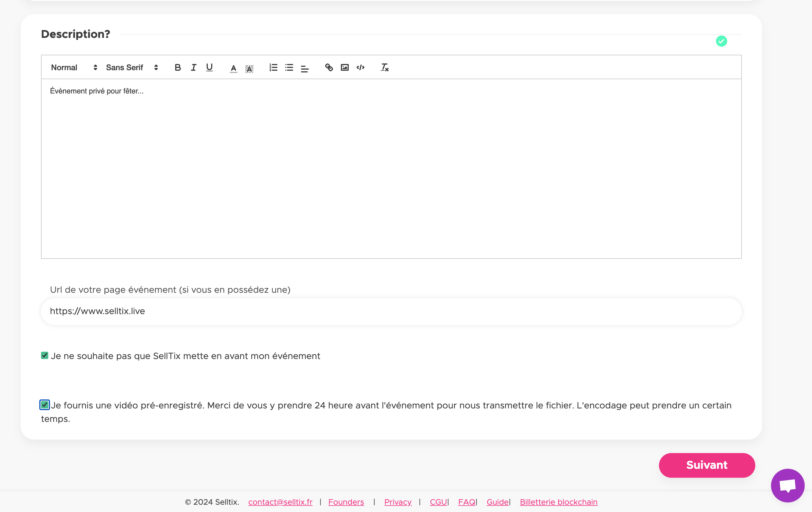Open the Sans Serif font dropdown
Viewport: 812px width, 512px height.
pos(132,67)
